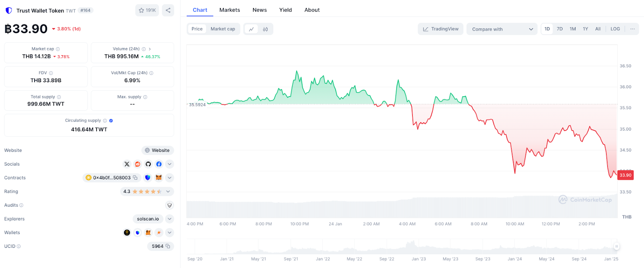Select the 7D time range
644x268 pixels.
pos(559,29)
